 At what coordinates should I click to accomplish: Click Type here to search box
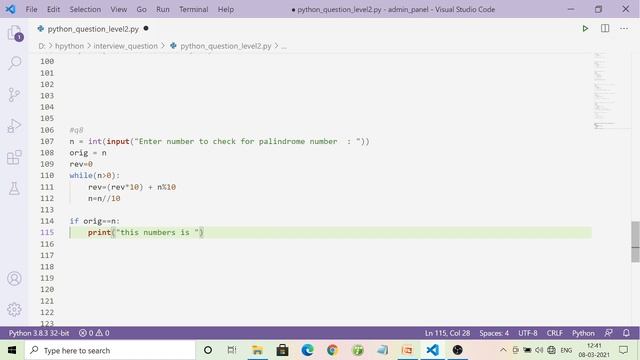[x=110, y=350]
